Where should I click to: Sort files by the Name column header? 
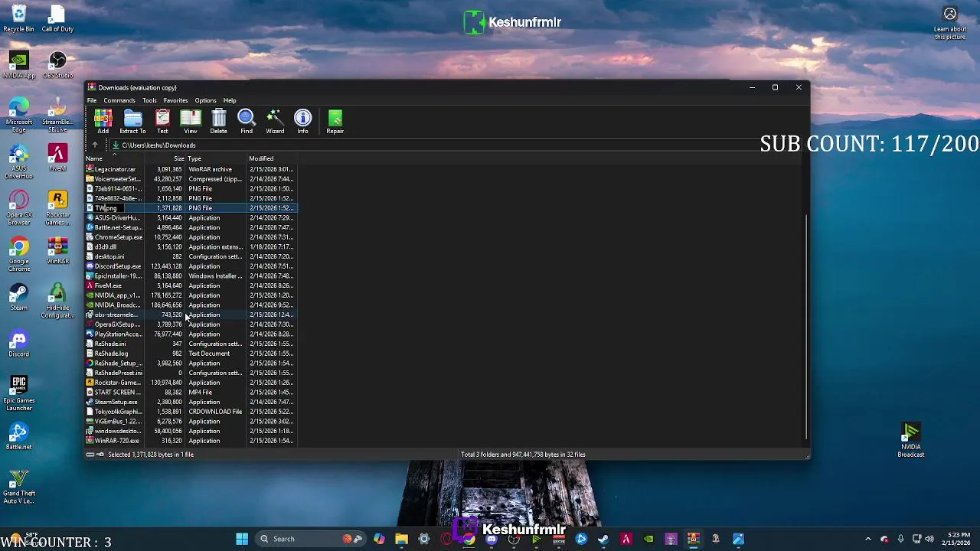tap(114, 158)
